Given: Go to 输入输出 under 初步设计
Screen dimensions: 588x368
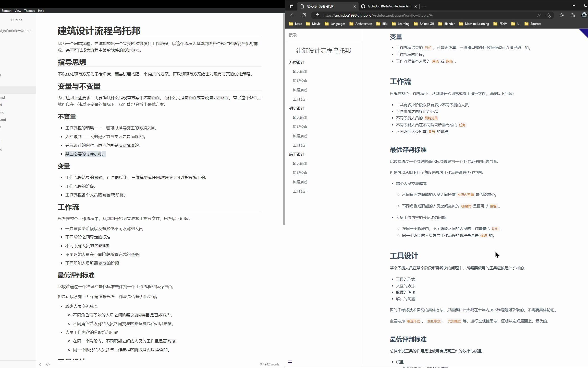Looking at the screenshot, I should coord(300,118).
